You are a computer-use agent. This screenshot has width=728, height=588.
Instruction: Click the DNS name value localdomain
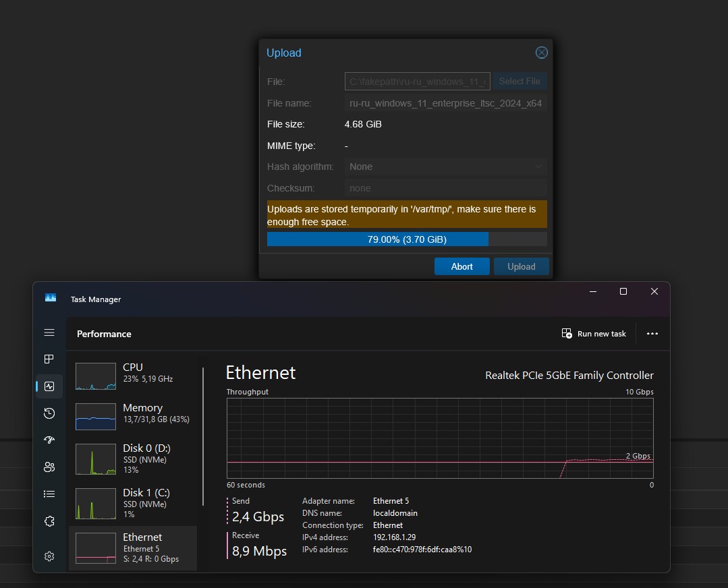click(395, 513)
